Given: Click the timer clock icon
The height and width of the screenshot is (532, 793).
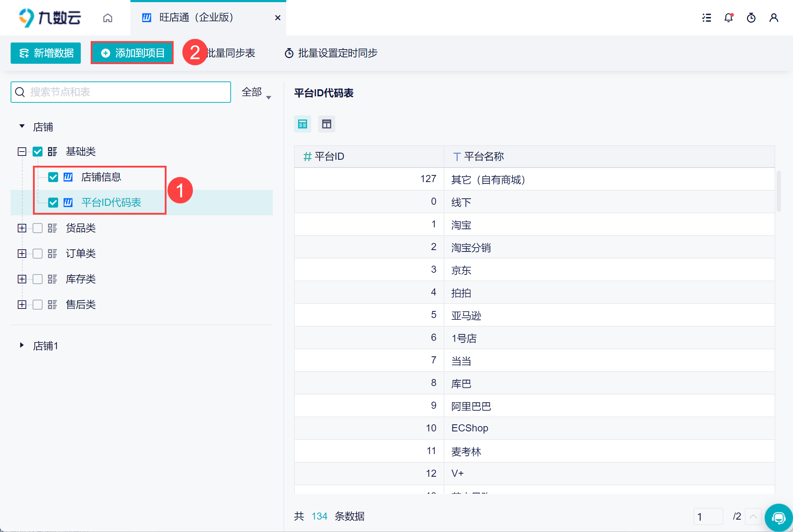Looking at the screenshot, I should 751,18.
